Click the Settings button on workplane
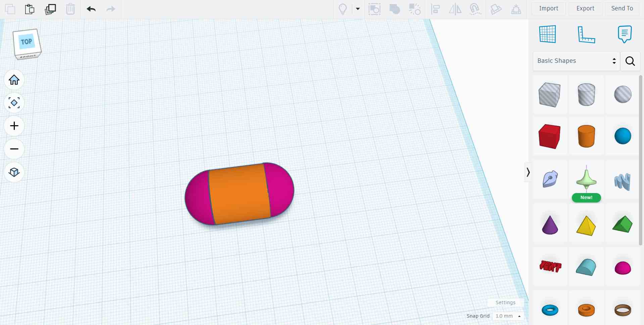 point(505,303)
